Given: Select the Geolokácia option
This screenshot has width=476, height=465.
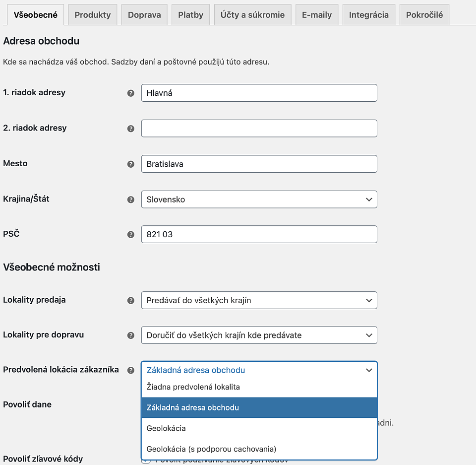Looking at the screenshot, I should [x=259, y=428].
